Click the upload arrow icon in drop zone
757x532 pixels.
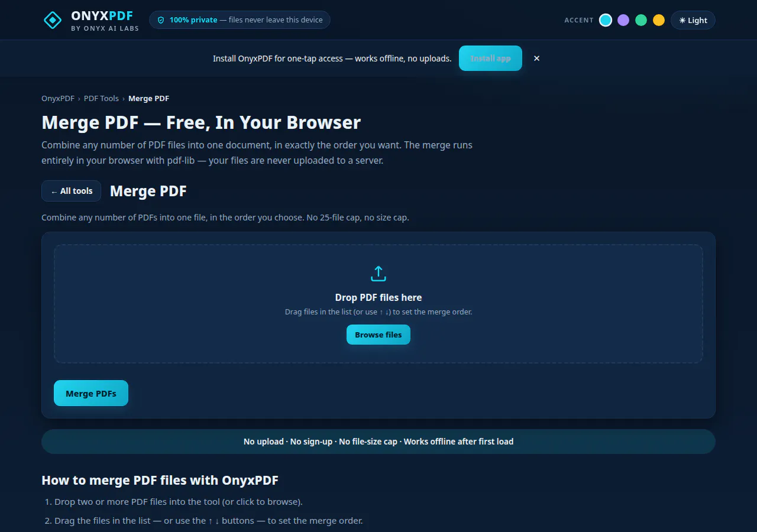378,274
